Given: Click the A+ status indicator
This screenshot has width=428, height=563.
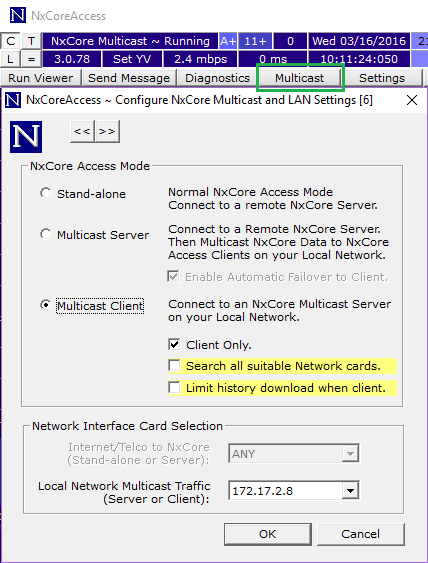Looking at the screenshot, I should coord(228,41).
